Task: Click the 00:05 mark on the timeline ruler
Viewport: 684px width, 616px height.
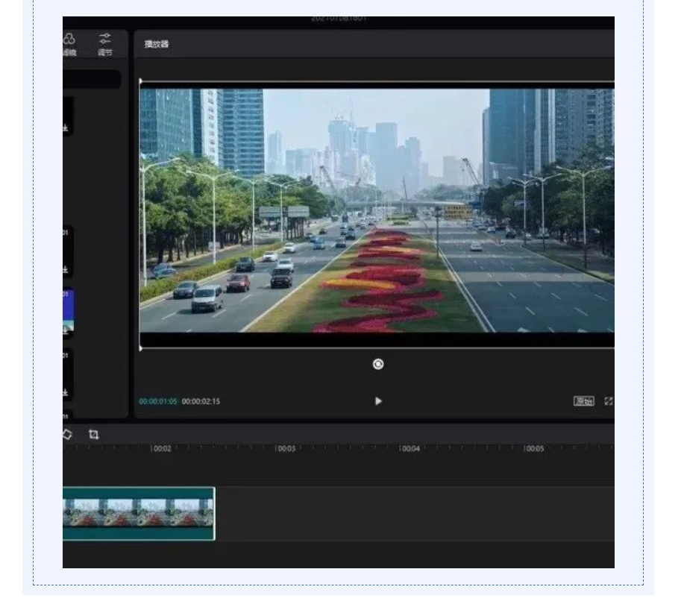Action: 533,450
